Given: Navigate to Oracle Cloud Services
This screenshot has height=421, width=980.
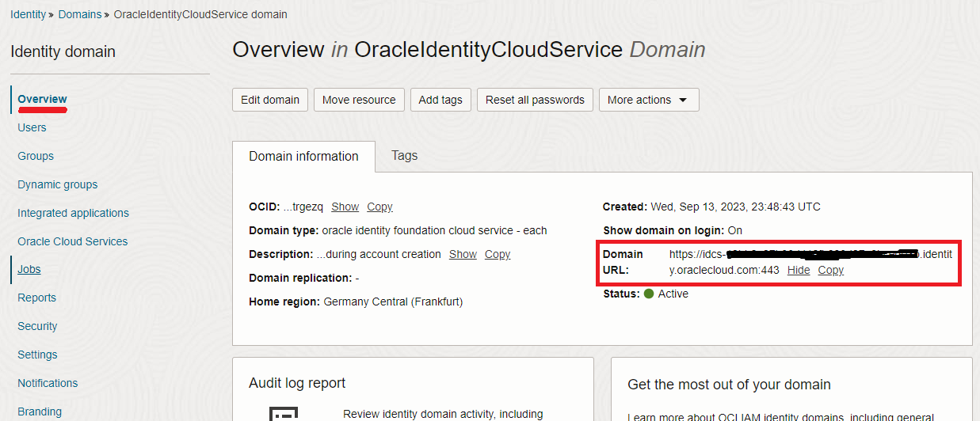Looking at the screenshot, I should 72,241.
